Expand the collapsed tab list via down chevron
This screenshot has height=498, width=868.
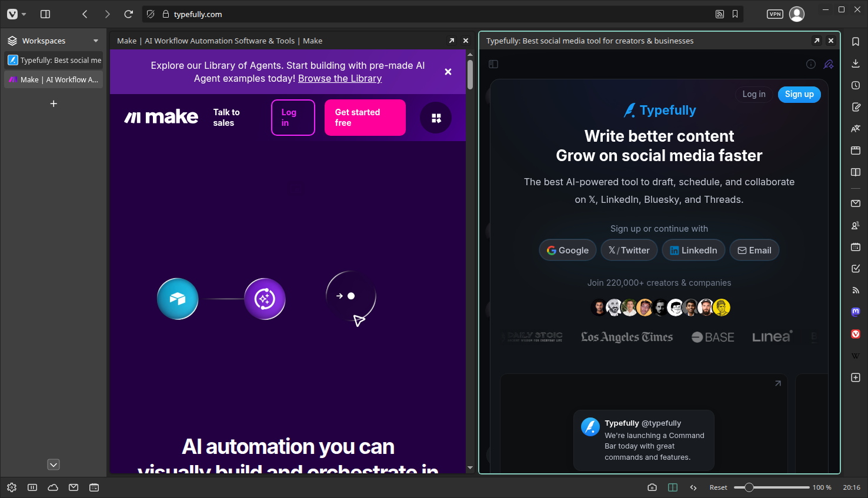point(54,464)
